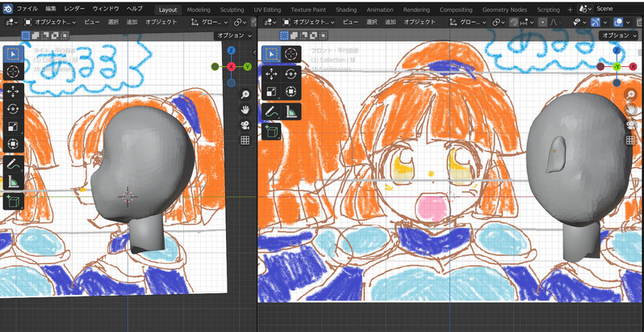
Task: Select the Annotate tool in the Front Orthographic viewport
Action: tap(271, 111)
